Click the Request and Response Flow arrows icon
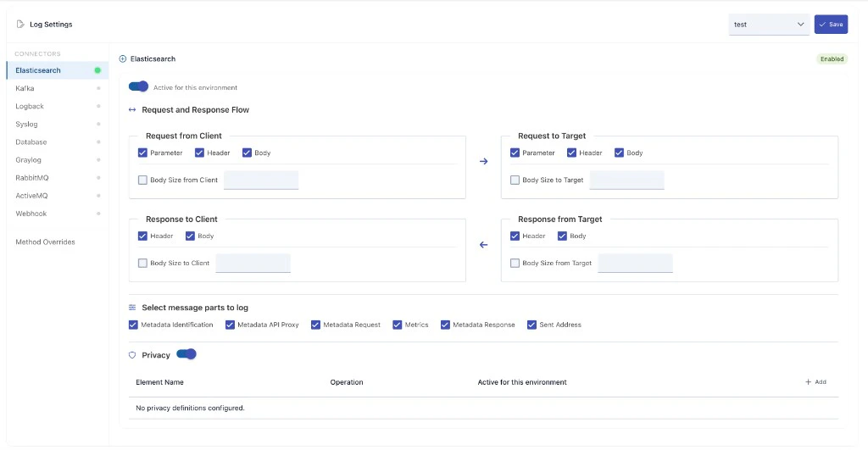The image size is (868, 450). tap(132, 110)
